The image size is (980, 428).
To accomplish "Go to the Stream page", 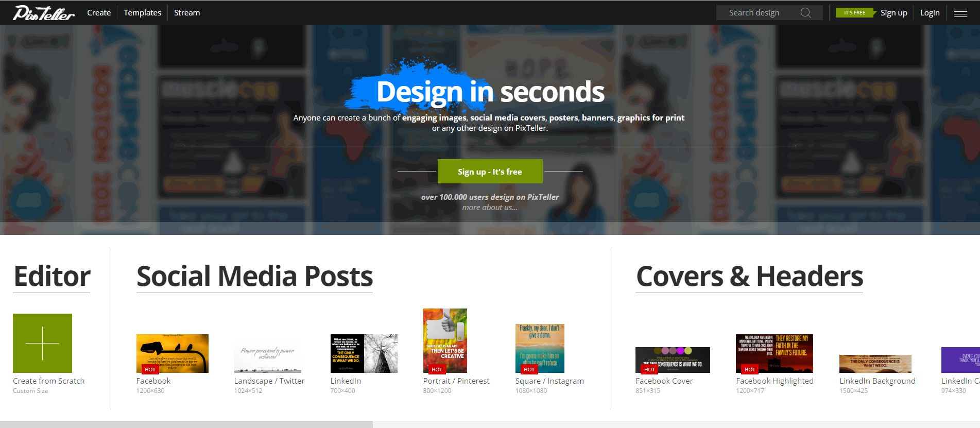I will point(187,13).
